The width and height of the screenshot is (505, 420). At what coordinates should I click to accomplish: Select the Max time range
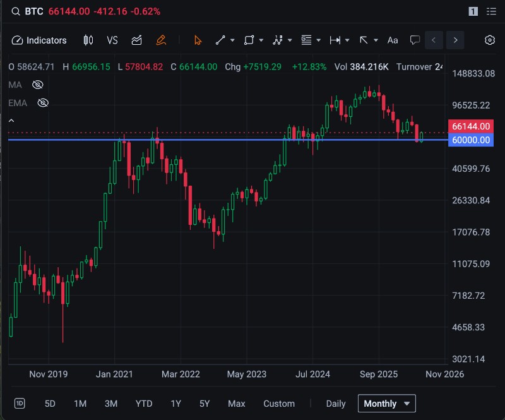(x=236, y=404)
